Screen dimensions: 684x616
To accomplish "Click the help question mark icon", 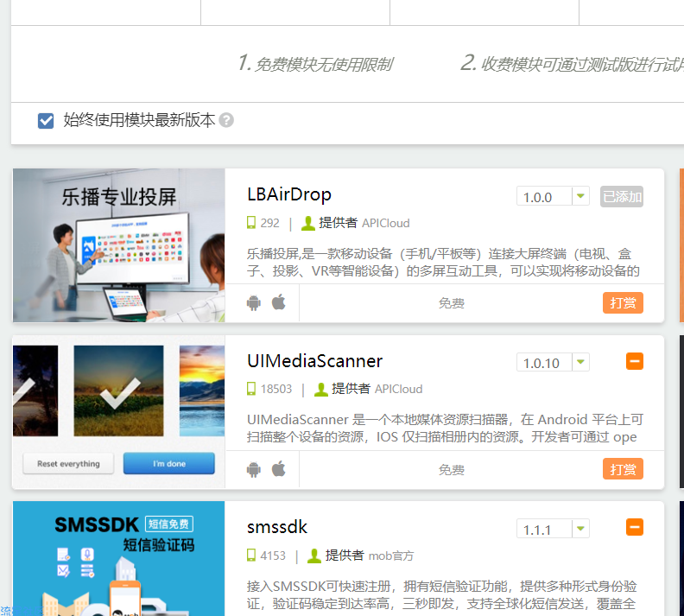I will pos(226,120).
